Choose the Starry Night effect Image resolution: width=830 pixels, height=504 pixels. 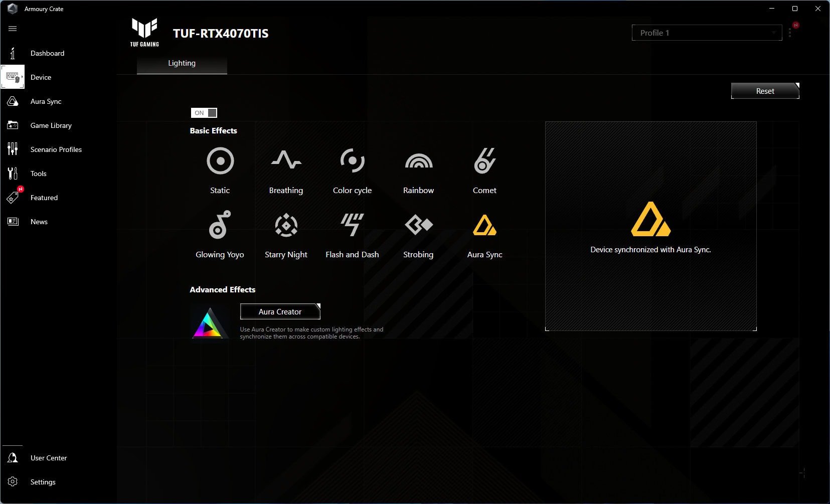[x=286, y=225]
